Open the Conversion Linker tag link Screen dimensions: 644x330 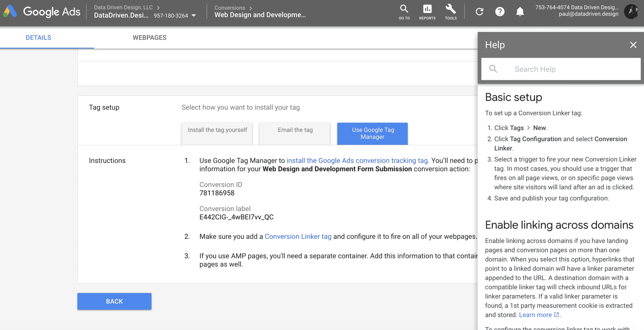point(298,237)
